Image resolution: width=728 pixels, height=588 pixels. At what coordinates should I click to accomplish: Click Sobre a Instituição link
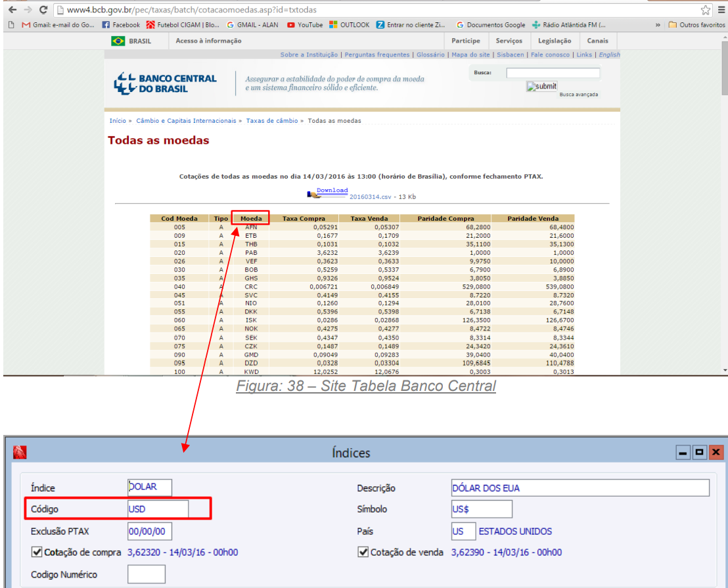[309, 55]
